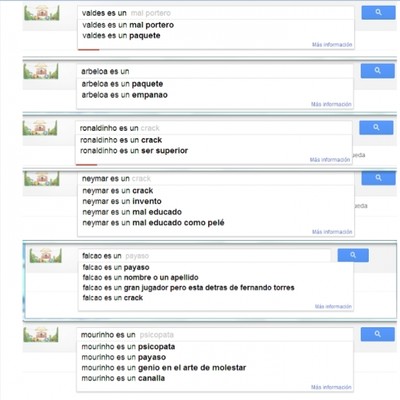
Task: Select suggestion 'arbeloa es un empanao'
Action: click(x=124, y=95)
